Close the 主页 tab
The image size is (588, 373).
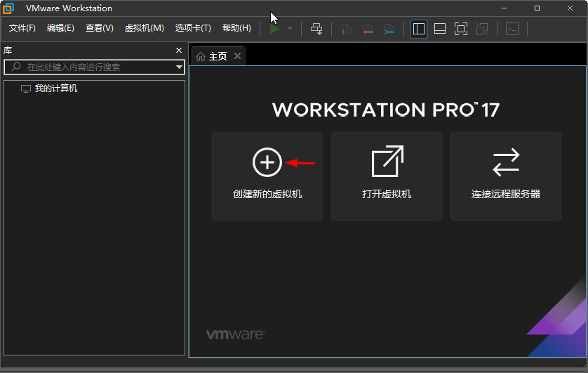pos(237,56)
